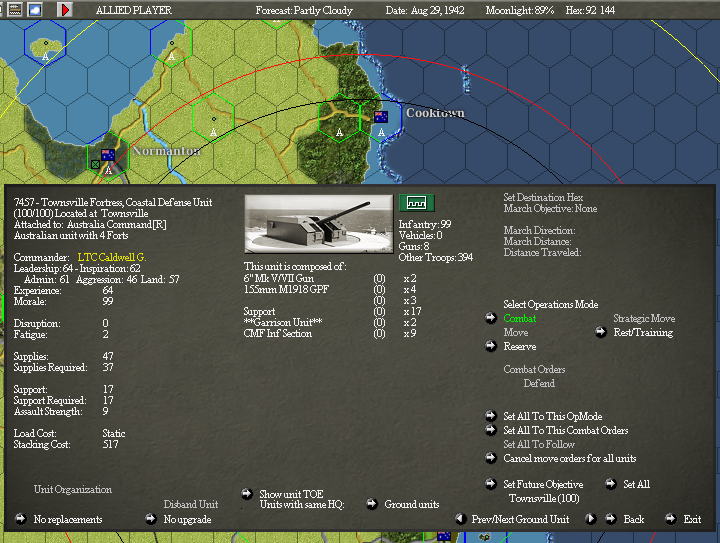Click the 6" Mk V/VII Gun row
Screen dimensions: 720x543
tap(330, 278)
